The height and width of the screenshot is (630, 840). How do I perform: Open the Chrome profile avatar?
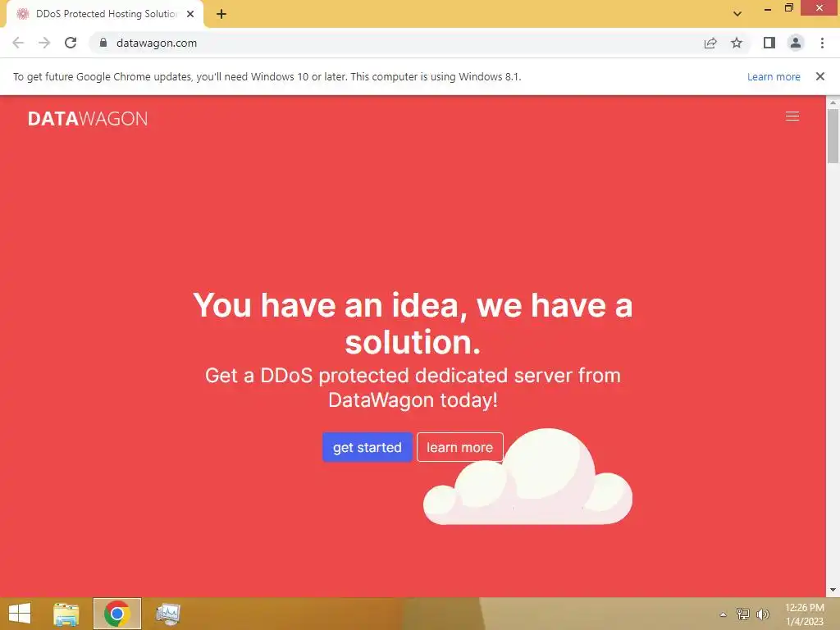click(x=796, y=43)
